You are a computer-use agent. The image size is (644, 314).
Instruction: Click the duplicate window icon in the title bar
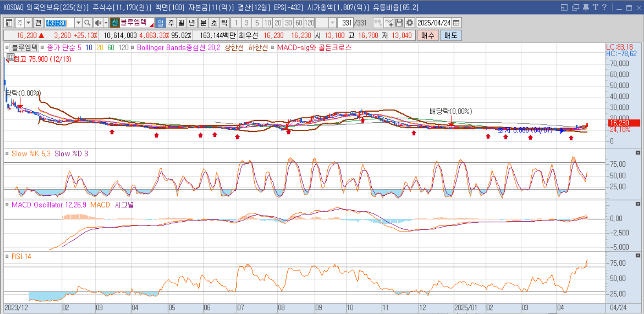tap(575, 7)
